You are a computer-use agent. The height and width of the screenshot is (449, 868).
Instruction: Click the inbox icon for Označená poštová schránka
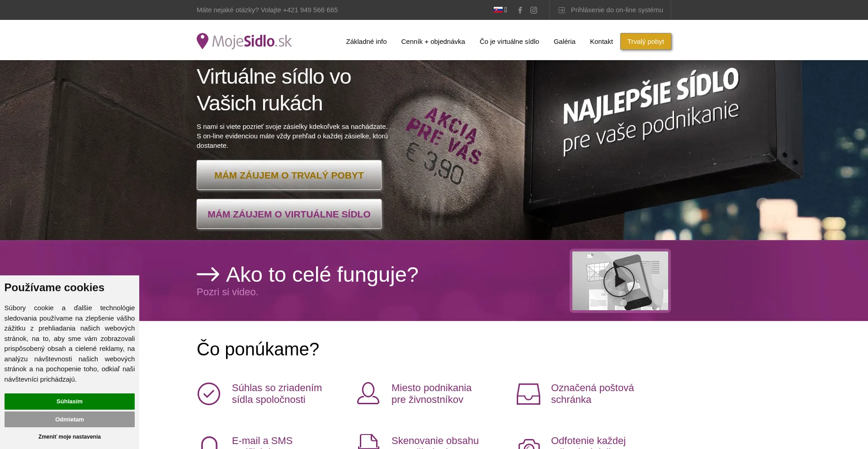(528, 394)
